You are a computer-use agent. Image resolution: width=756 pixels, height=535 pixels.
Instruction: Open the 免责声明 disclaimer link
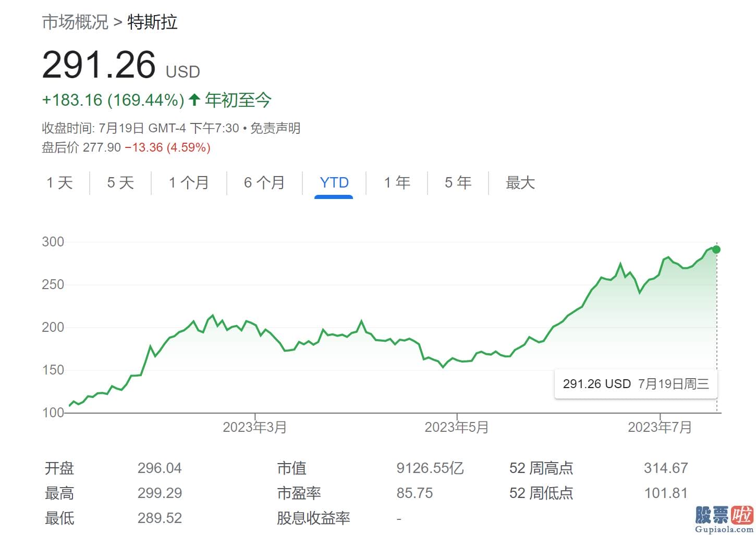click(275, 128)
